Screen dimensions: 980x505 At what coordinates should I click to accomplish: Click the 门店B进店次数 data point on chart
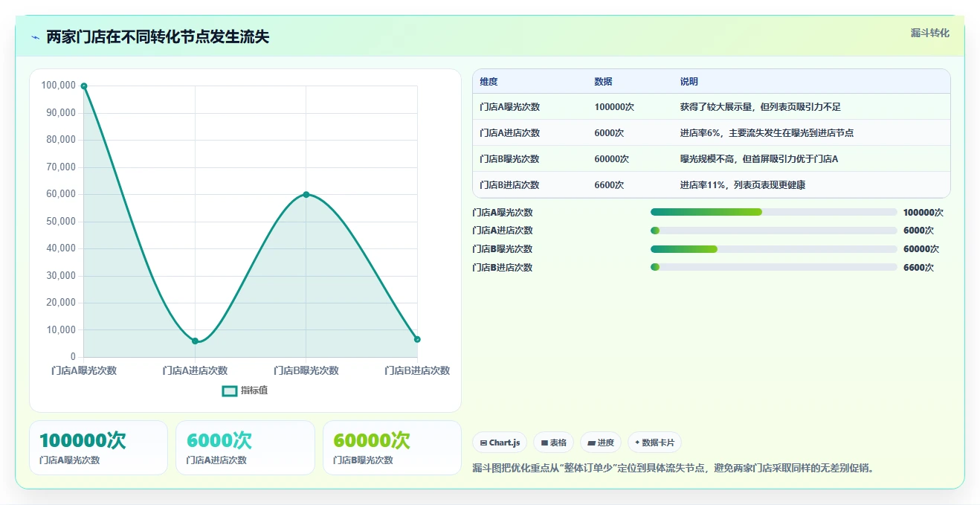tap(417, 339)
